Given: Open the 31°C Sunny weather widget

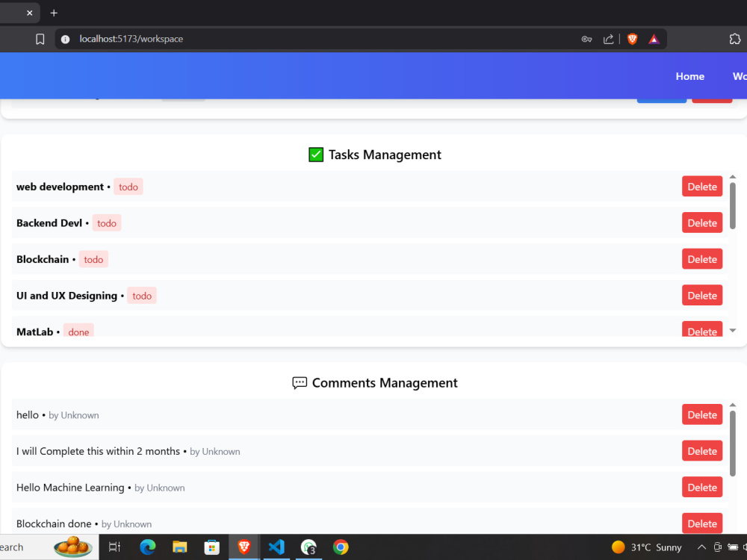Looking at the screenshot, I should pos(646,547).
